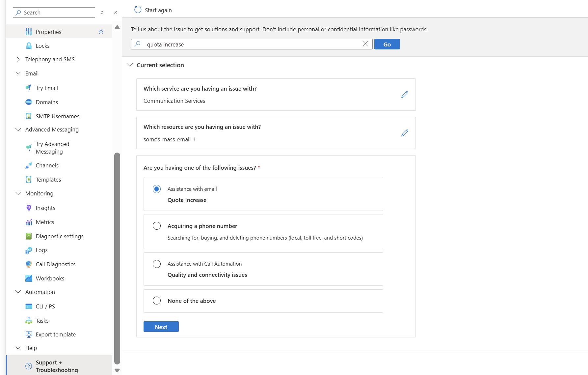Open the Insights lightbulb icon
588x375 pixels.
coord(29,208)
